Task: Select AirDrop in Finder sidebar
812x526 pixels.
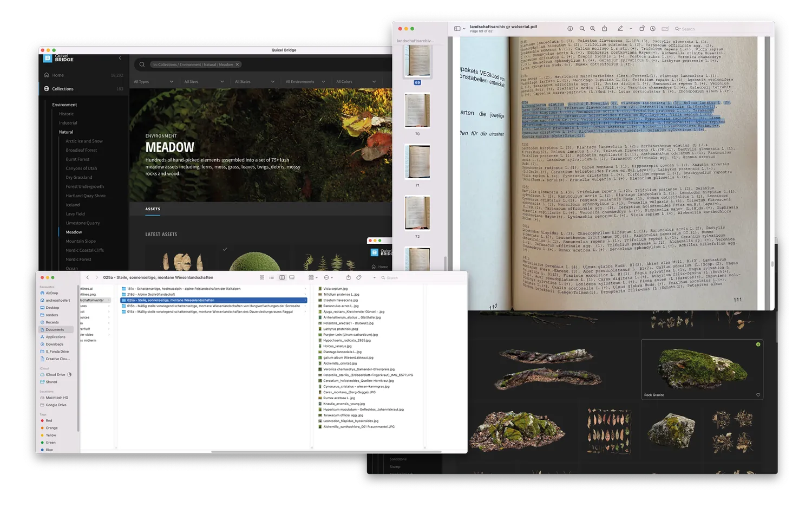Action: pos(52,293)
